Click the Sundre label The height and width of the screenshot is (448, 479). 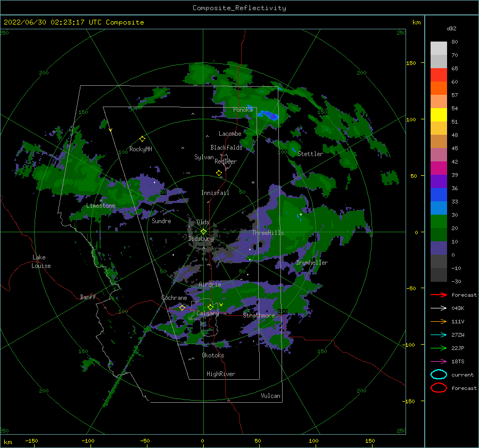[x=161, y=221]
